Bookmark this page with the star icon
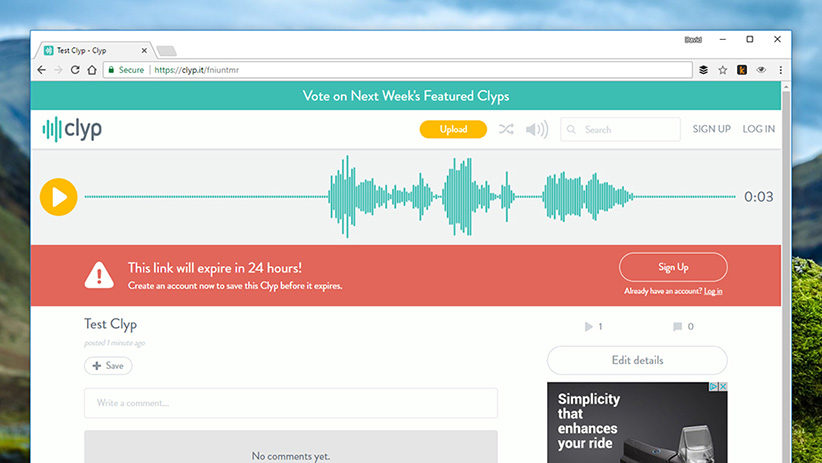 (722, 70)
